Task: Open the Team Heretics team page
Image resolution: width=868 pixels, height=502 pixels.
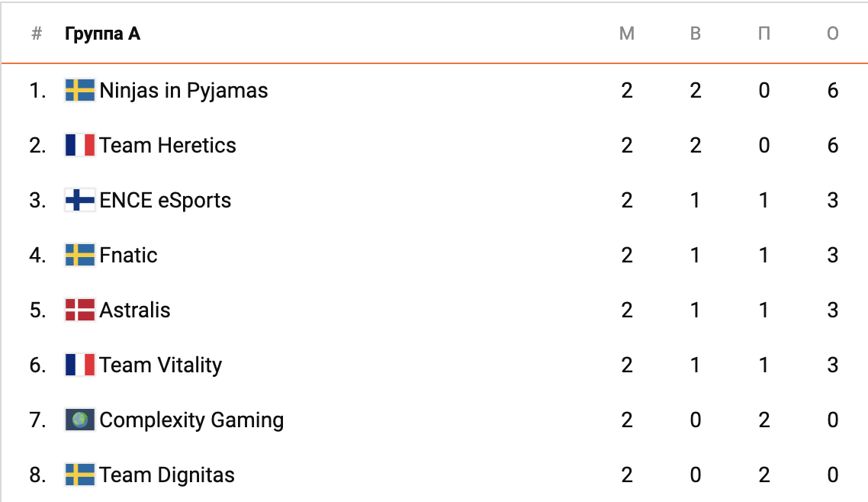Action: tap(168, 146)
